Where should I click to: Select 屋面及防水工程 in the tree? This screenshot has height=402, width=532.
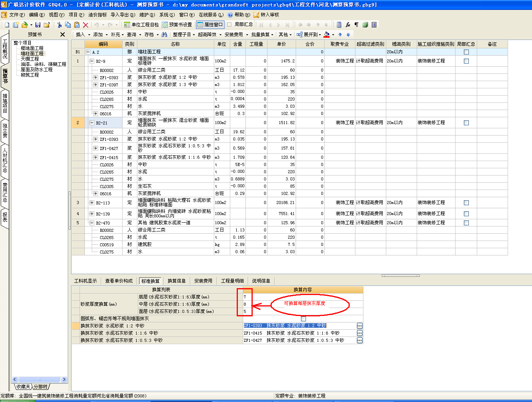[x=37, y=70]
